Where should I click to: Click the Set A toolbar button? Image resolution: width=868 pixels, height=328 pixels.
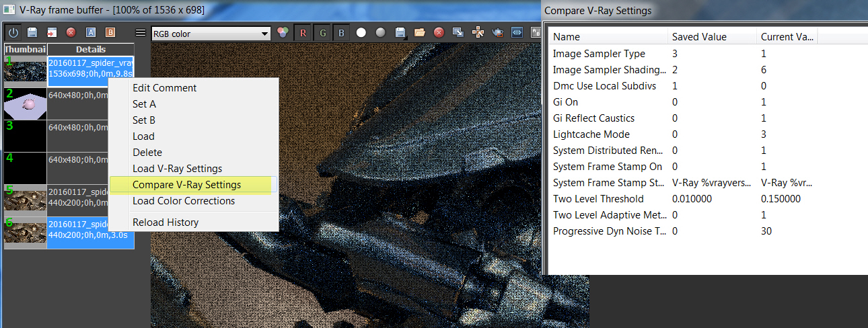91,32
